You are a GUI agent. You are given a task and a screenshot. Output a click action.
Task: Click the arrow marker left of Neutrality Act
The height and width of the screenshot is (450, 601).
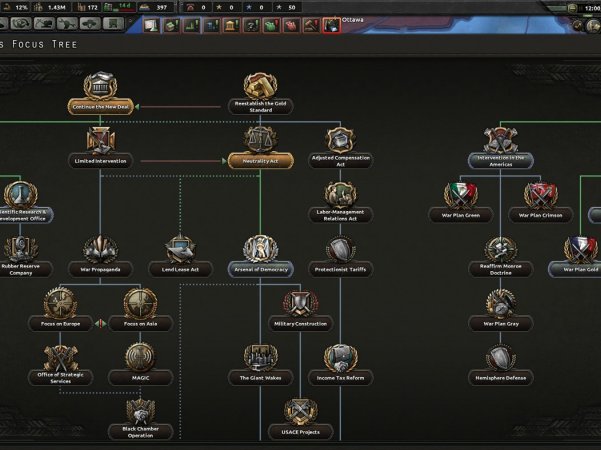click(x=224, y=161)
